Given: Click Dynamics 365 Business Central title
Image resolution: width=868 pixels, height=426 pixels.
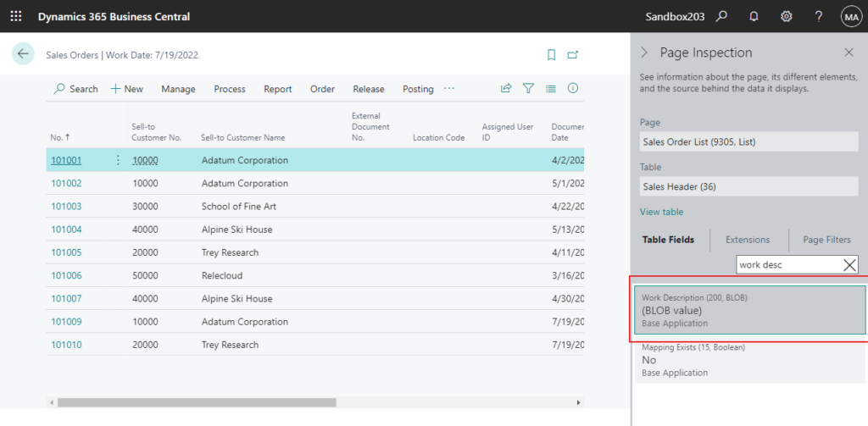Looking at the screenshot, I should [x=114, y=17].
